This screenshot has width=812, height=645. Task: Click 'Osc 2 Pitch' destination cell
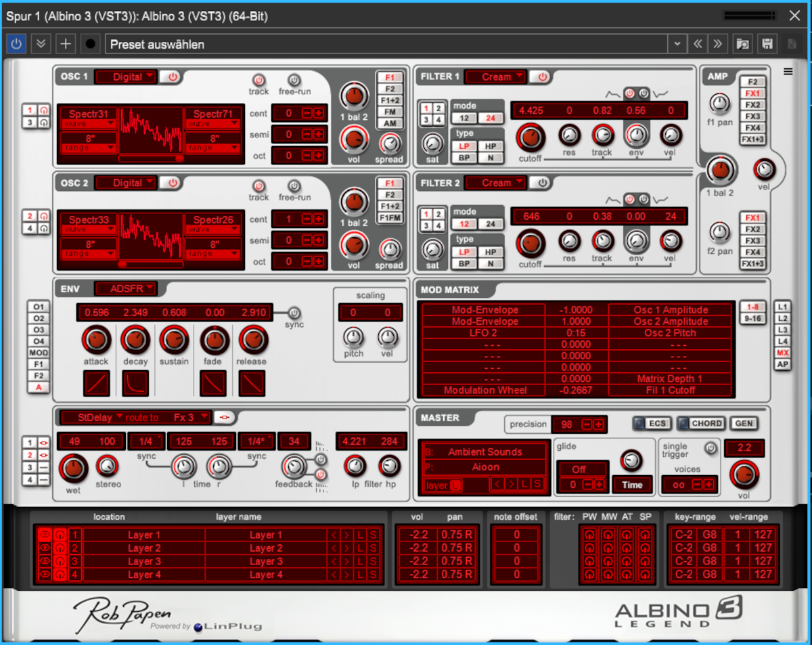tap(671, 333)
